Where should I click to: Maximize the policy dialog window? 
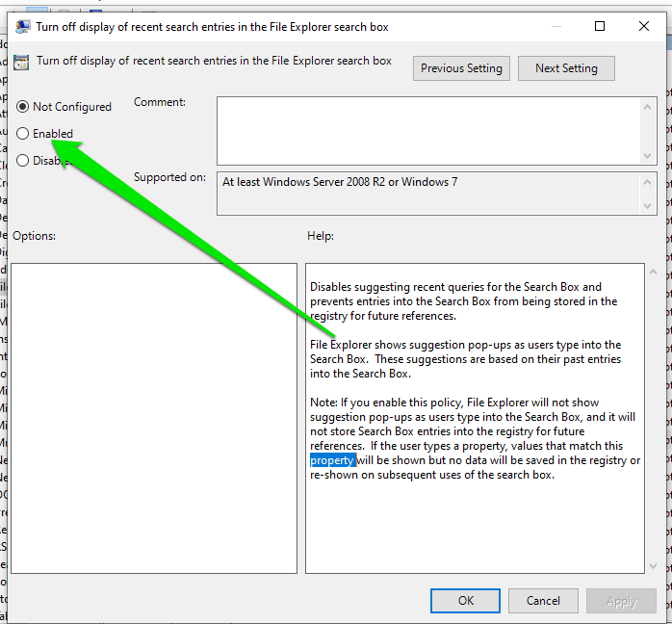point(600,26)
